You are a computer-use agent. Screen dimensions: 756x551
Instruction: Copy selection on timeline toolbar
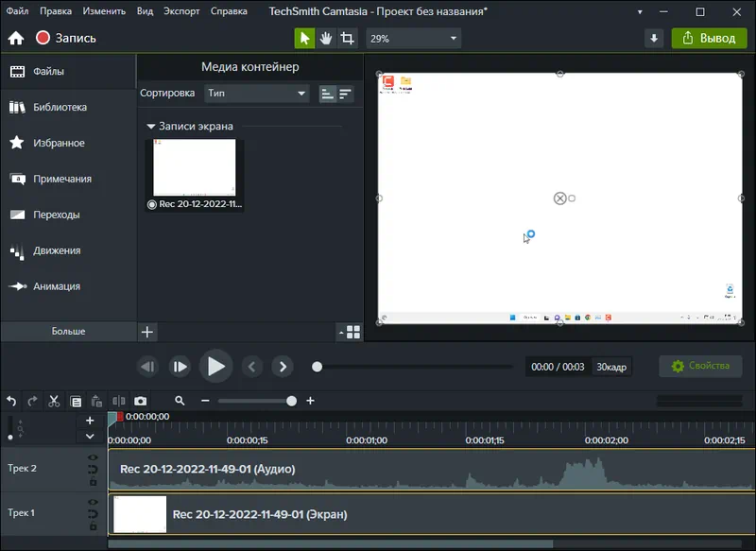point(76,401)
